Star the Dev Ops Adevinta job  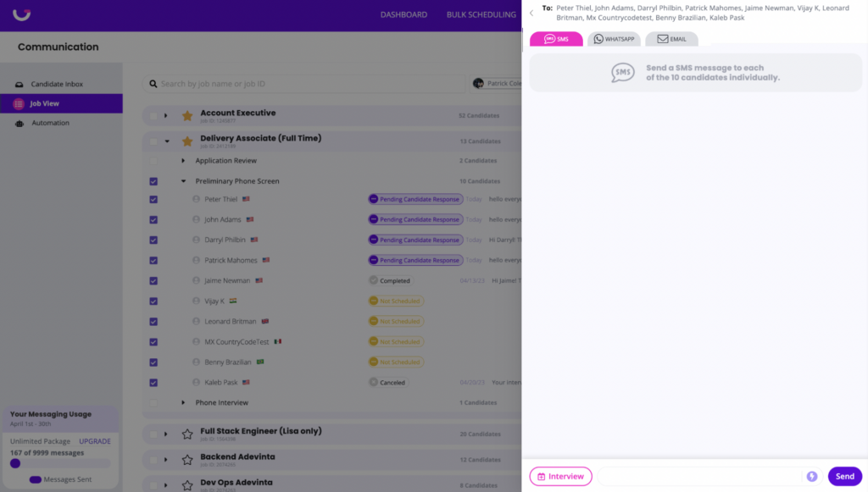pyautogui.click(x=187, y=485)
